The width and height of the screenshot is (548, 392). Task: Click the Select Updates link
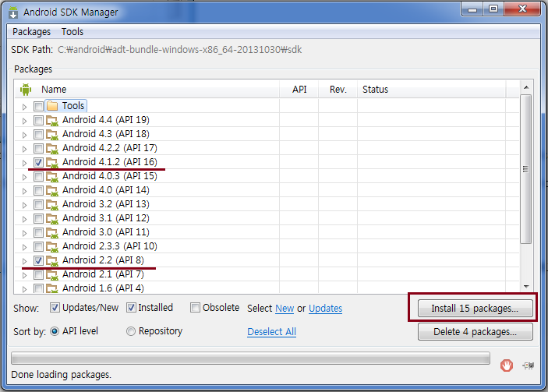(325, 309)
